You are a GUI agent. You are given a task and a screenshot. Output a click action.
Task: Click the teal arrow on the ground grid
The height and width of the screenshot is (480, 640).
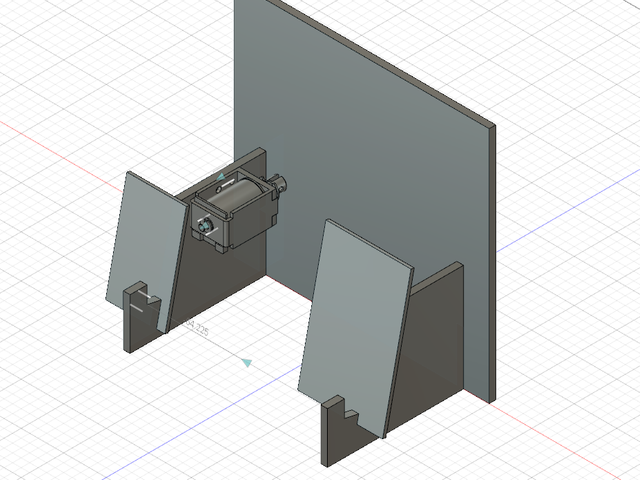click(246, 362)
